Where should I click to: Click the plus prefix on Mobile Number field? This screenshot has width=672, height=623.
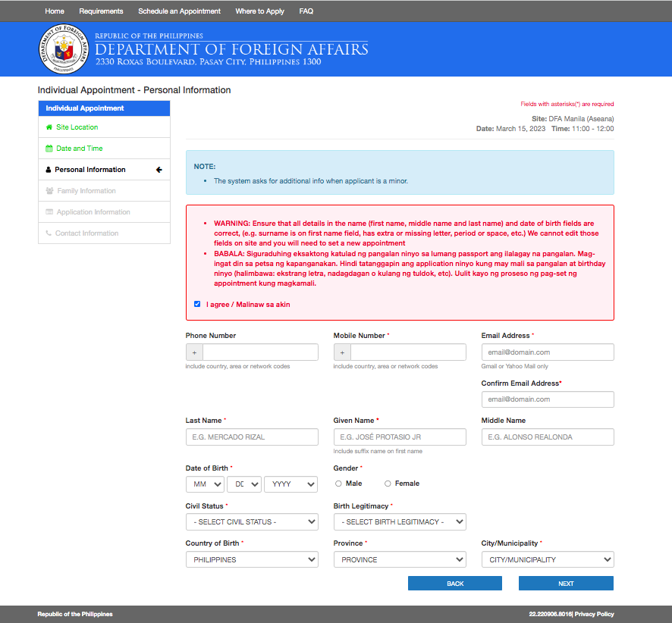coord(342,352)
